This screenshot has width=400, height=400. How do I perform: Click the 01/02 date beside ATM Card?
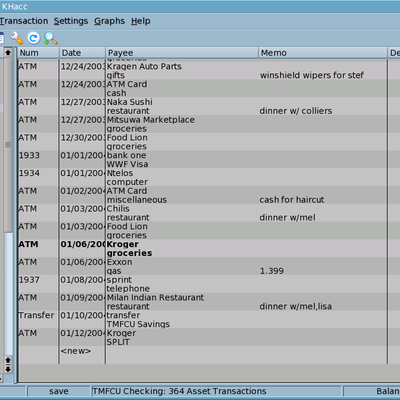pos(83,191)
